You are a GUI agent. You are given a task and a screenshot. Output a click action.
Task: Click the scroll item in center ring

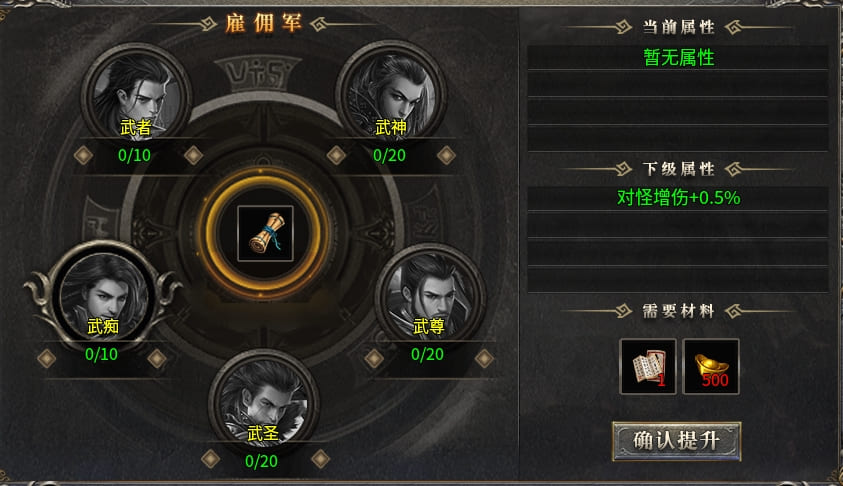coord(265,233)
